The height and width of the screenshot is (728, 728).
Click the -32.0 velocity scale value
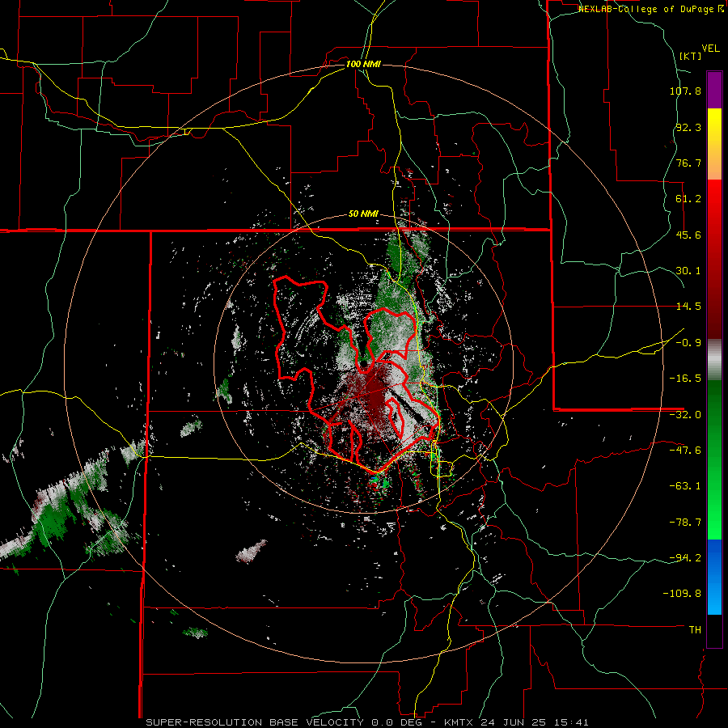point(685,415)
